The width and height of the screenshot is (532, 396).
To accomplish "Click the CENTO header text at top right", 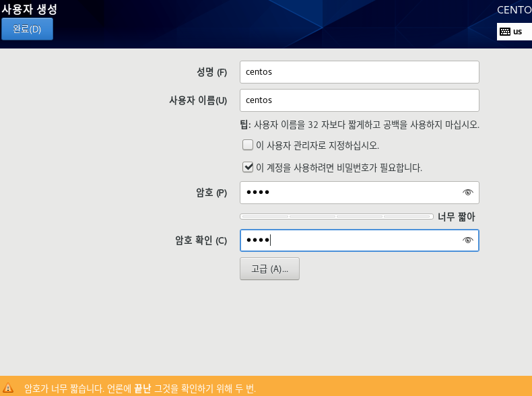I will (x=514, y=10).
